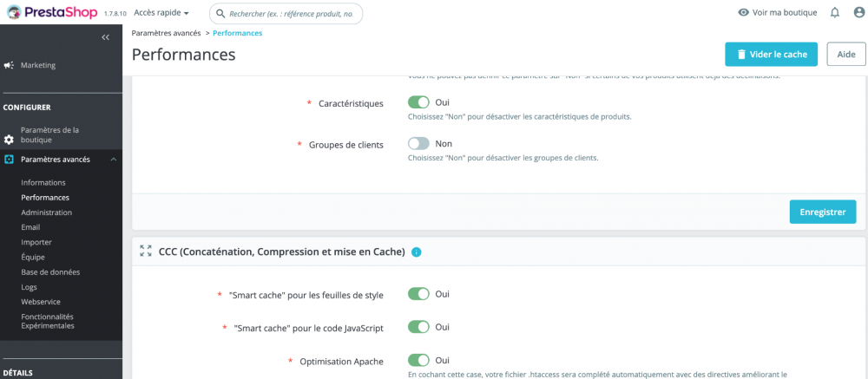Open the Base de données menu item
868x379 pixels.
click(x=50, y=271)
